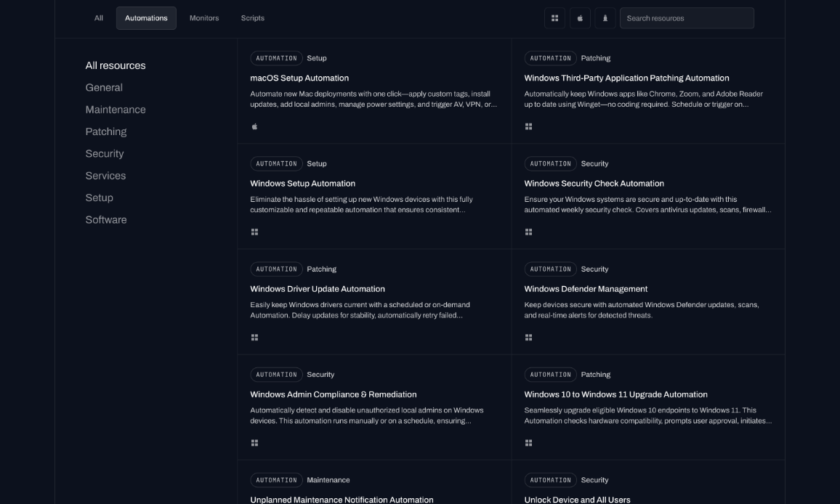Click Security tag on Windows Security Check card
840x504 pixels.
click(594, 163)
